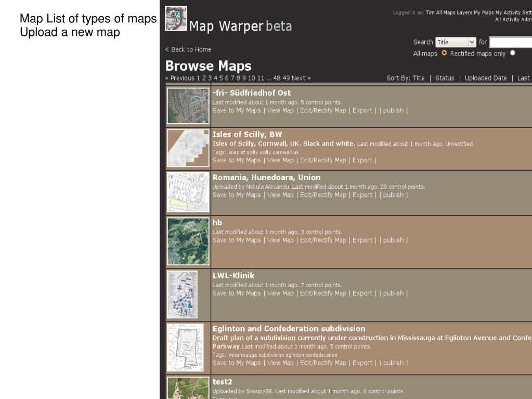The image size is (532, 399).
Task: Go Back to Home link
Action: pos(188,49)
